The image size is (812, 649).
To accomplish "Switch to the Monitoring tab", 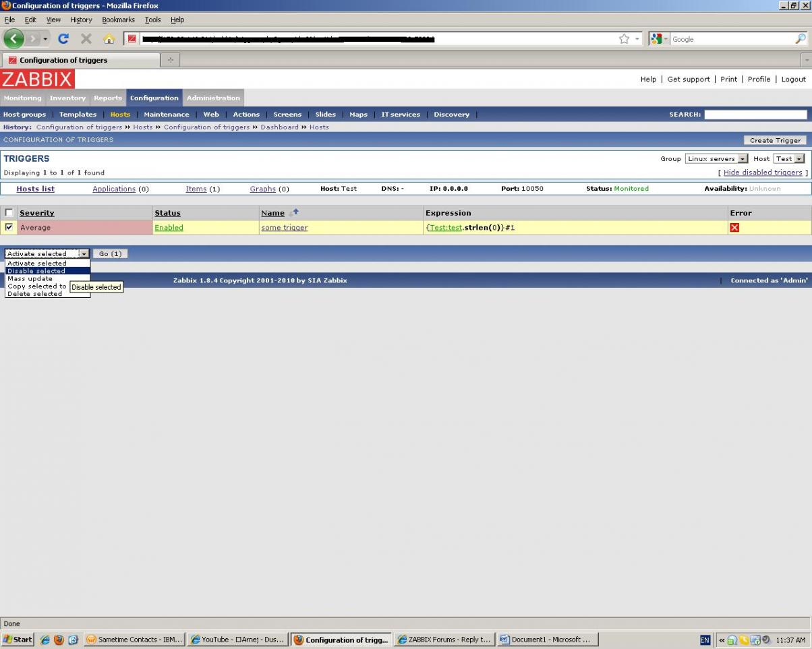I will [22, 98].
